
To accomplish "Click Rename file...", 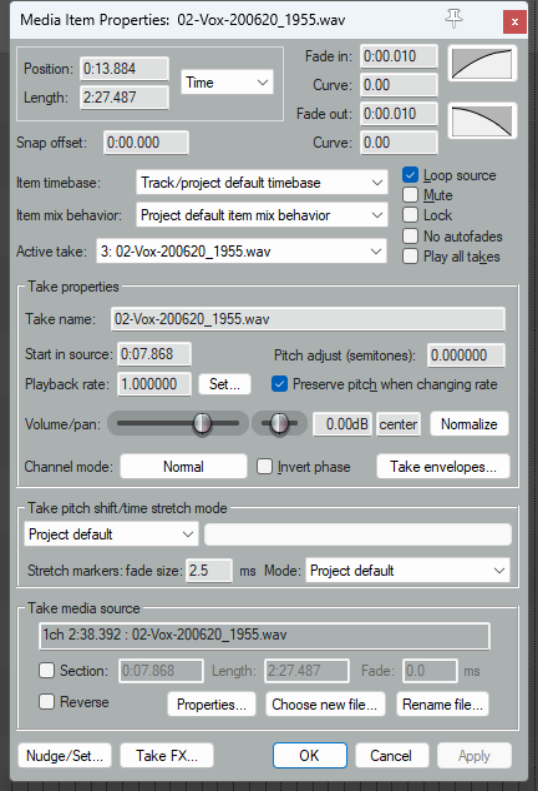I will pyautogui.click(x=443, y=704).
